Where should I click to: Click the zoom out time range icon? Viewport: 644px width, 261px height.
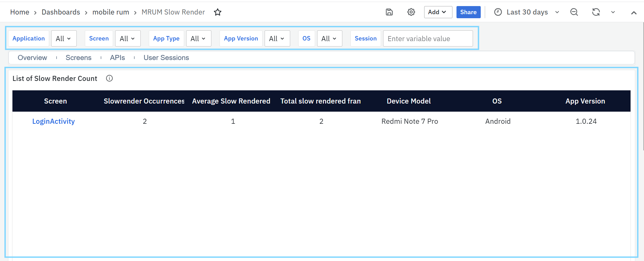pos(574,12)
